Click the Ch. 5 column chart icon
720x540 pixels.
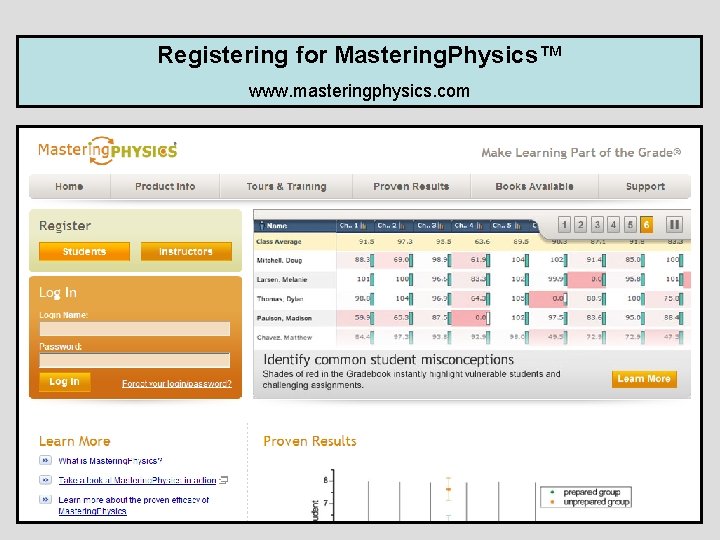[x=518, y=225]
